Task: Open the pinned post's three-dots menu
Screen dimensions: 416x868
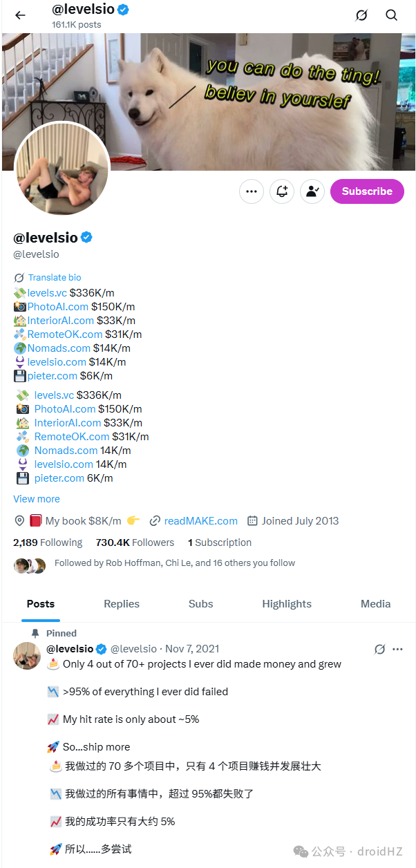Action: coord(397,649)
